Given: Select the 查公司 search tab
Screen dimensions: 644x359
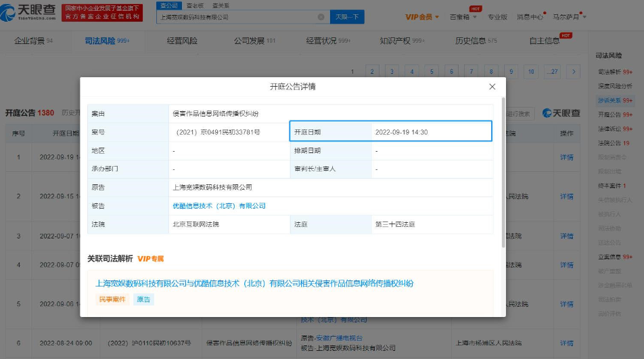Looking at the screenshot, I should point(169,5).
